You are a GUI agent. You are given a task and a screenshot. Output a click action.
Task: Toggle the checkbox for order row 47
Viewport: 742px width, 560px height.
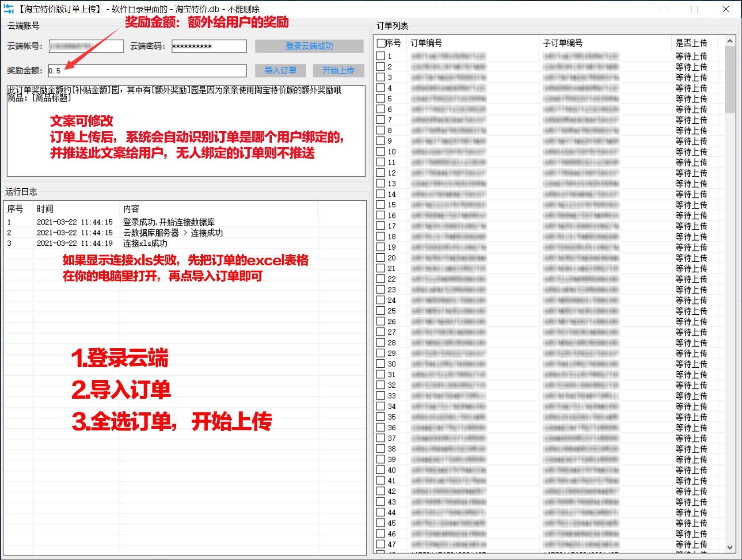pos(381,544)
